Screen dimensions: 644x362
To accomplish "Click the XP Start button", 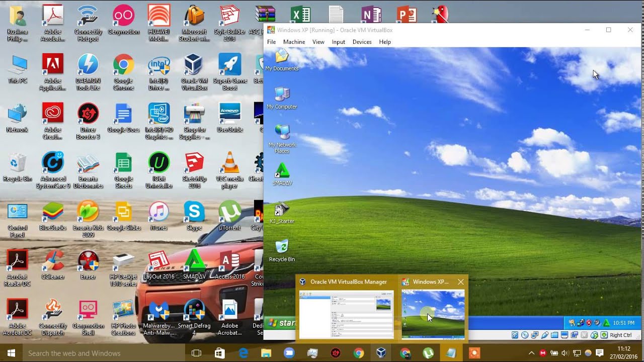I will point(281,323).
